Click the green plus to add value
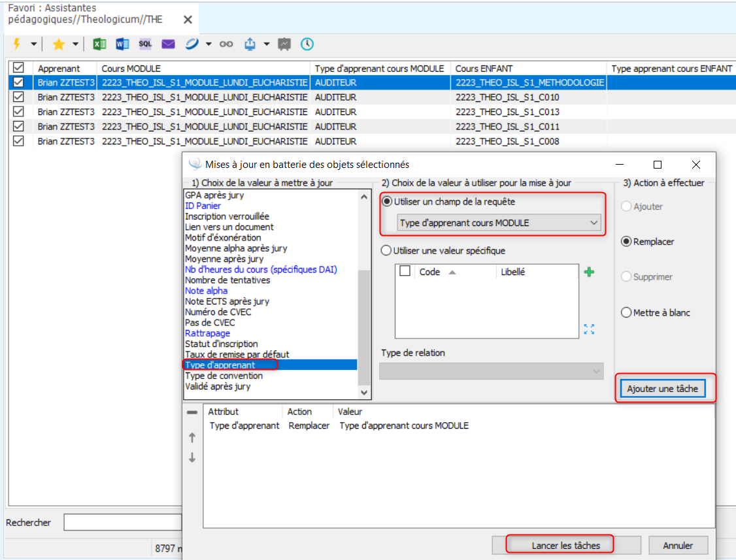736x560 pixels. tap(589, 272)
